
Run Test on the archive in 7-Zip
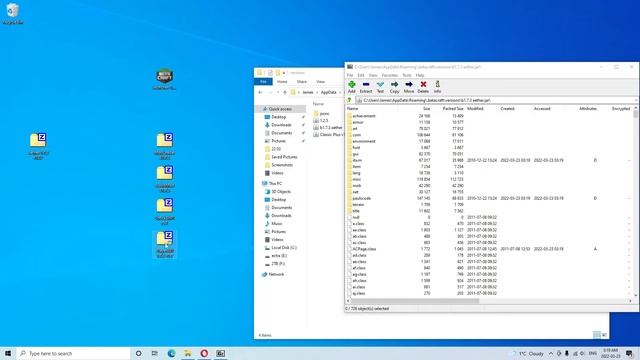(380, 87)
